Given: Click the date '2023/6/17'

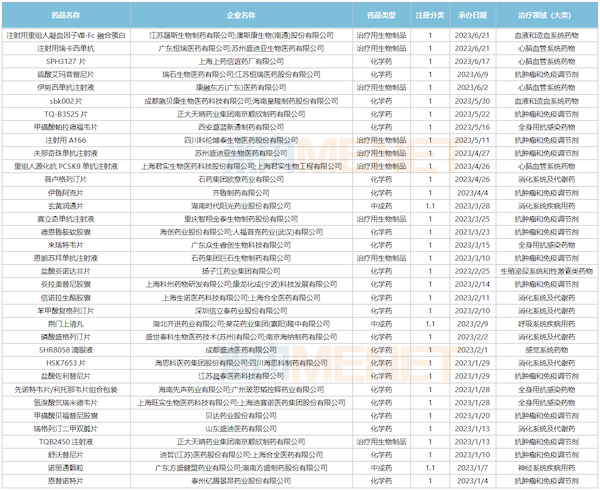Looking at the screenshot, I should (x=473, y=62).
